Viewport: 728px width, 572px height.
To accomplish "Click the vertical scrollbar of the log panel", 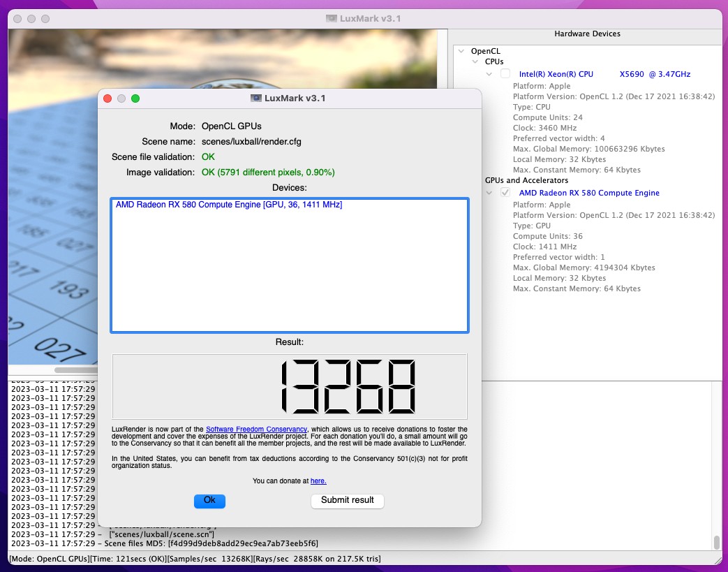I will pos(717,542).
